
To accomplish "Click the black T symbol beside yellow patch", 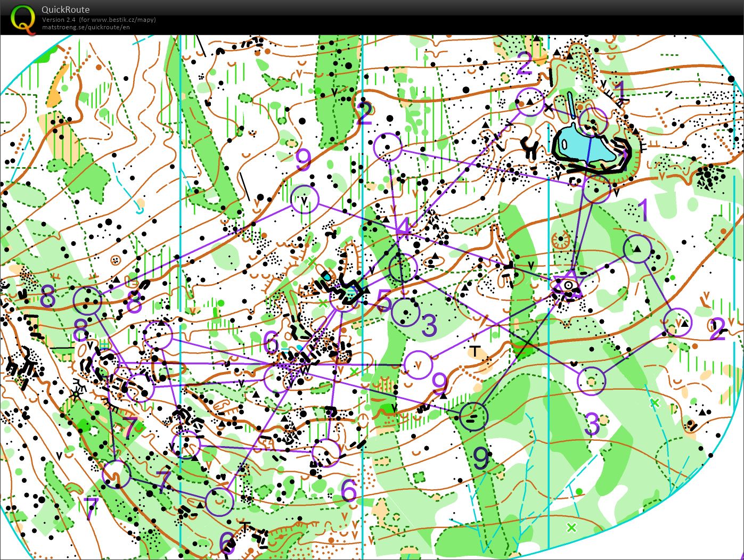I will coord(473,351).
